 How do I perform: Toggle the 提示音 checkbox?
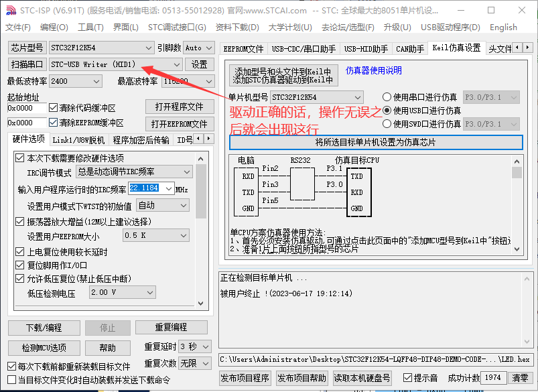point(407,377)
